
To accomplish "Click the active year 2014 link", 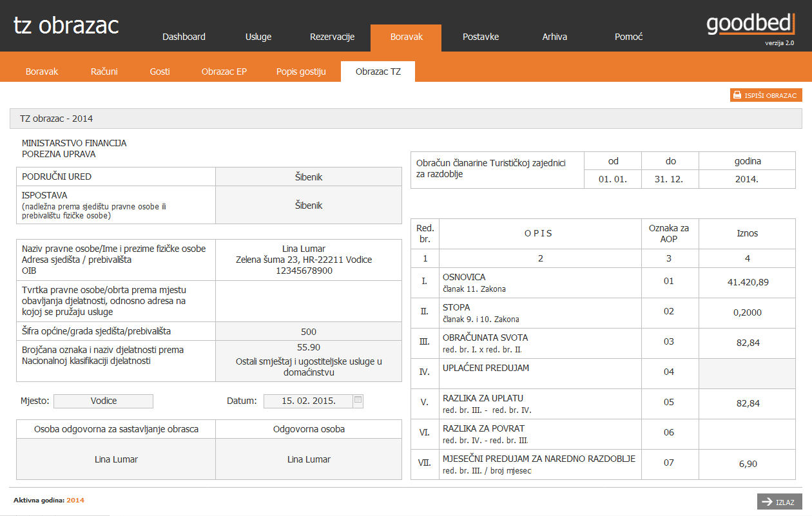I will tap(75, 501).
